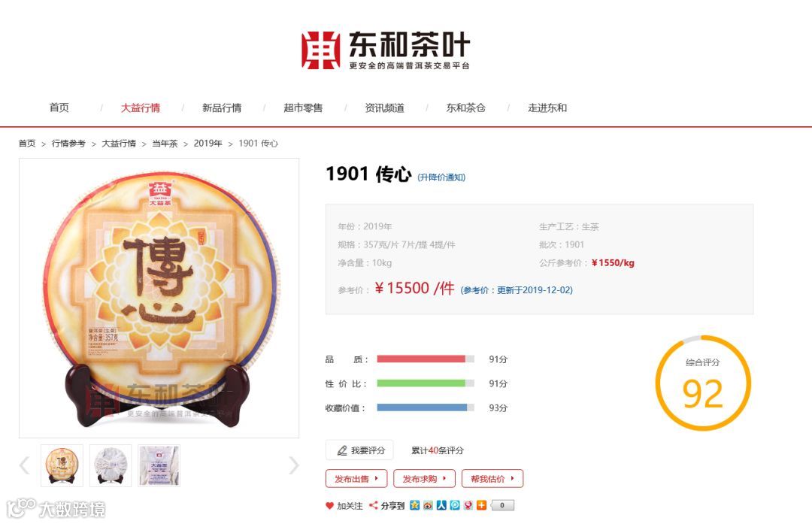Click the heart icon to 加关注

[x=329, y=506]
